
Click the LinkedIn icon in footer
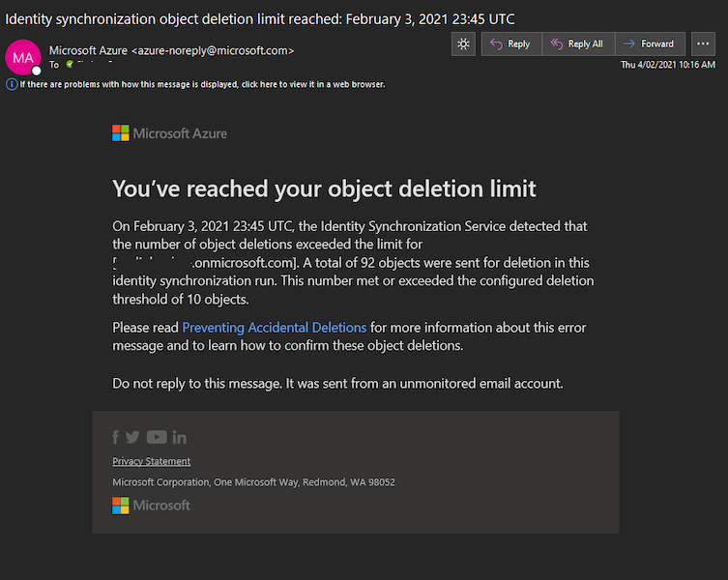180,437
